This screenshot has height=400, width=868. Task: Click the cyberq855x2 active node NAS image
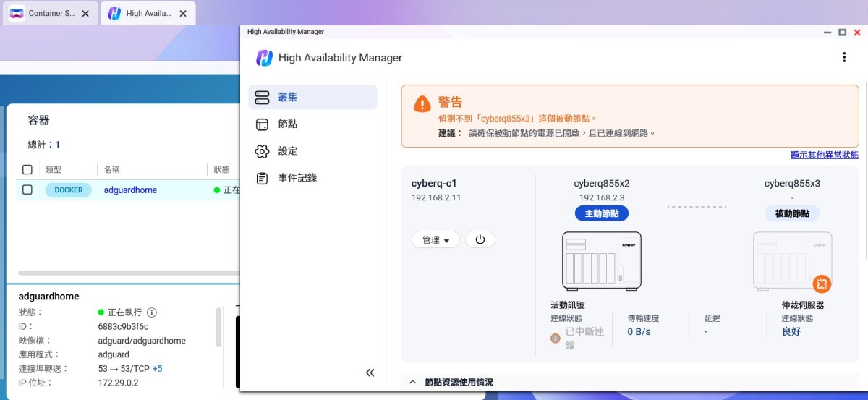(x=601, y=260)
